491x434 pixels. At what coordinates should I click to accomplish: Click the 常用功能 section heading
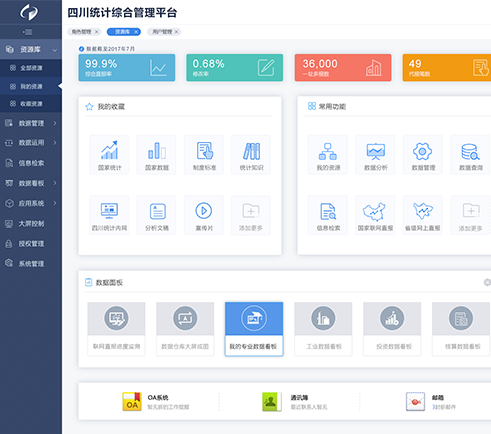pos(332,107)
